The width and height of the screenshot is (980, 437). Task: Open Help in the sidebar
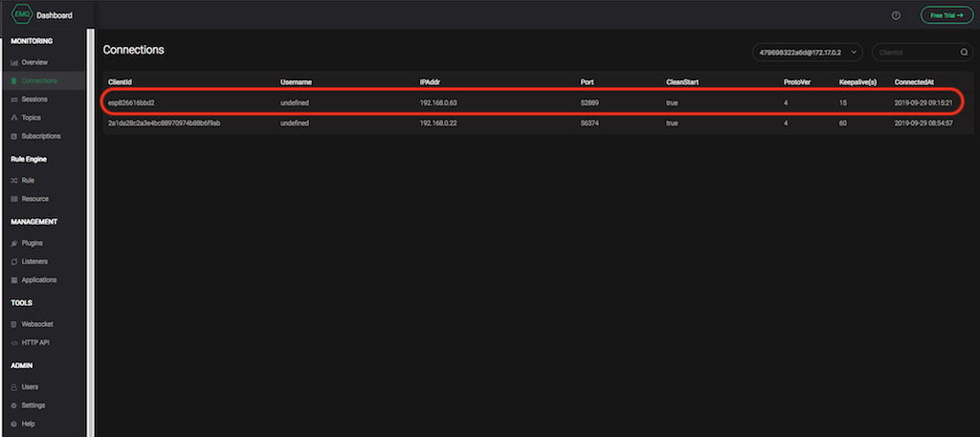point(28,424)
